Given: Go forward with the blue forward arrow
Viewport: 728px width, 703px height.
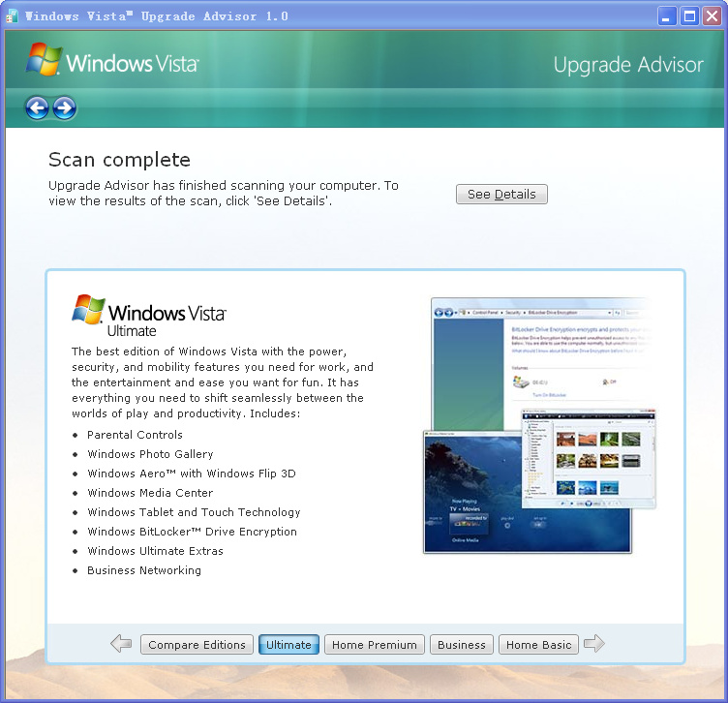Looking at the screenshot, I should pyautogui.click(x=64, y=108).
